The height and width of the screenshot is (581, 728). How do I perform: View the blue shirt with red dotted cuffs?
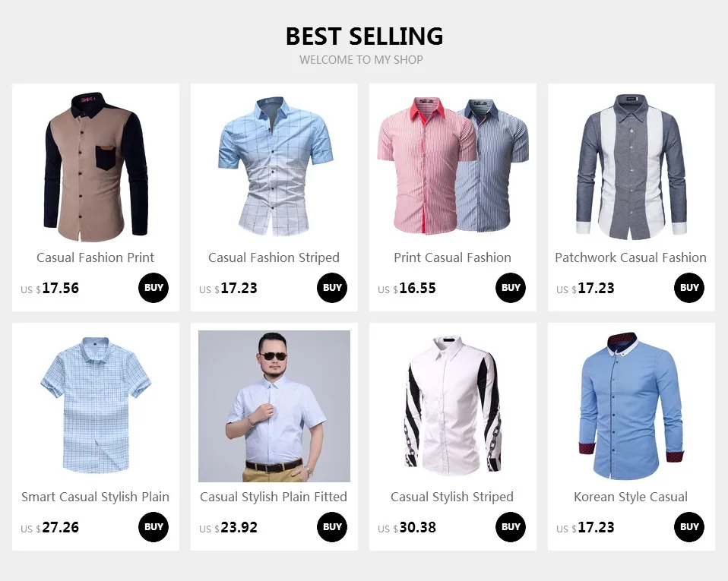point(631,406)
